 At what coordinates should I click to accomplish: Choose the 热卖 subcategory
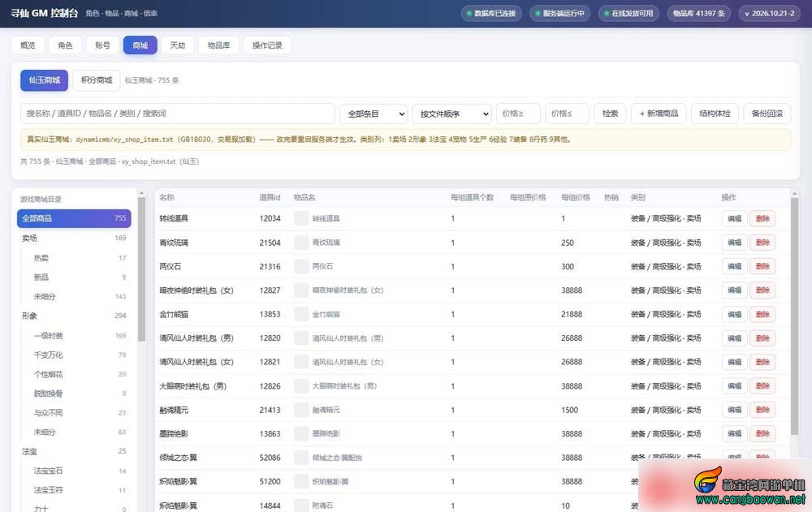point(80,258)
